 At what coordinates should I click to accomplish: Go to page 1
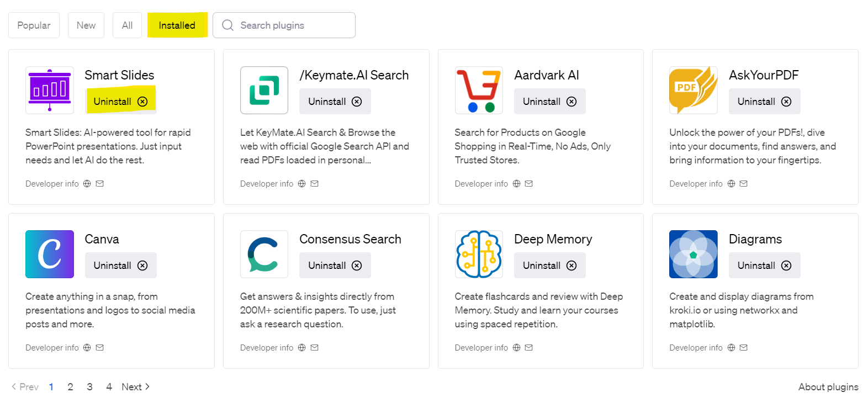[x=51, y=387]
